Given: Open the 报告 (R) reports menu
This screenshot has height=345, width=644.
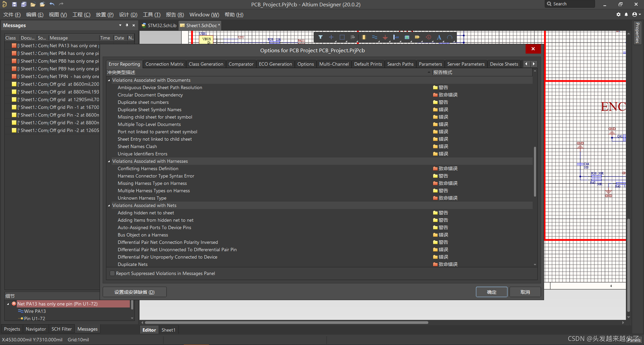Looking at the screenshot, I should pos(175,15).
